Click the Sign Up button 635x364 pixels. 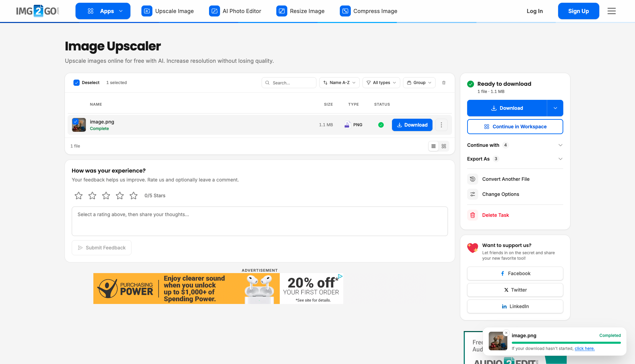(x=579, y=11)
